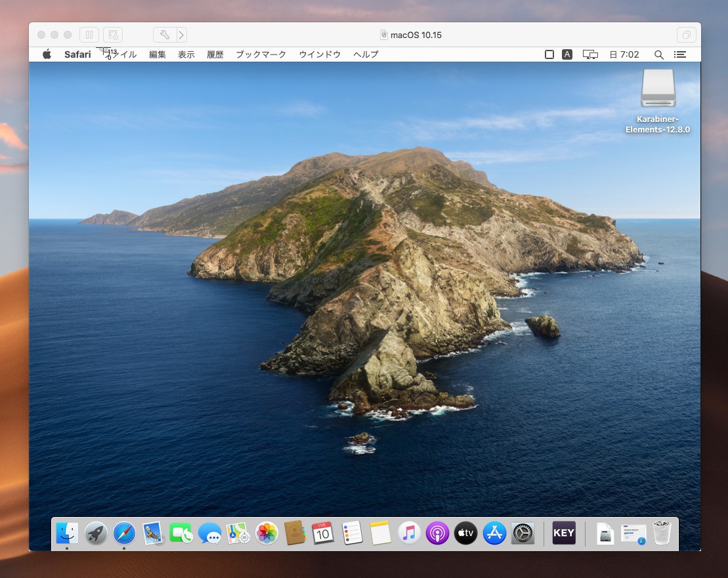Open Spotlight search magnifier
Screen dimensions: 728x578
(658, 54)
